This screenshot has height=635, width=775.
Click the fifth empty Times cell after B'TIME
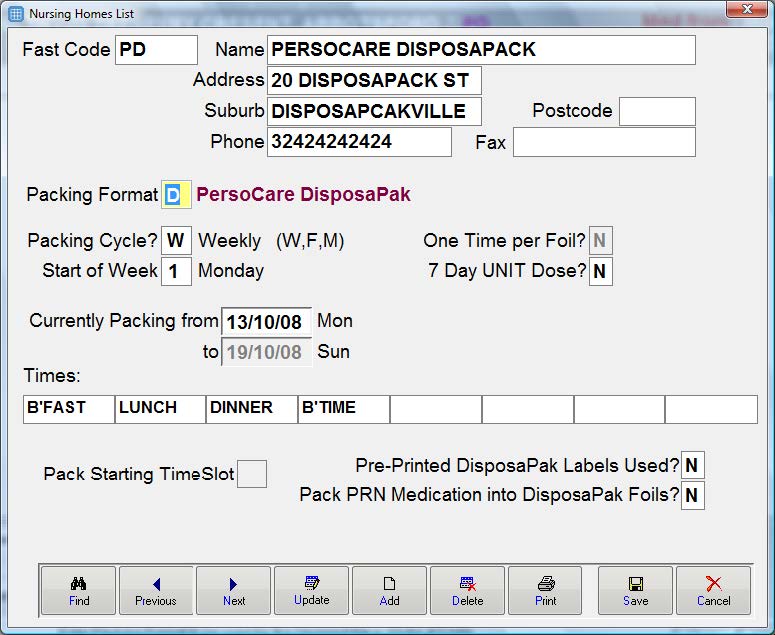click(x=435, y=409)
